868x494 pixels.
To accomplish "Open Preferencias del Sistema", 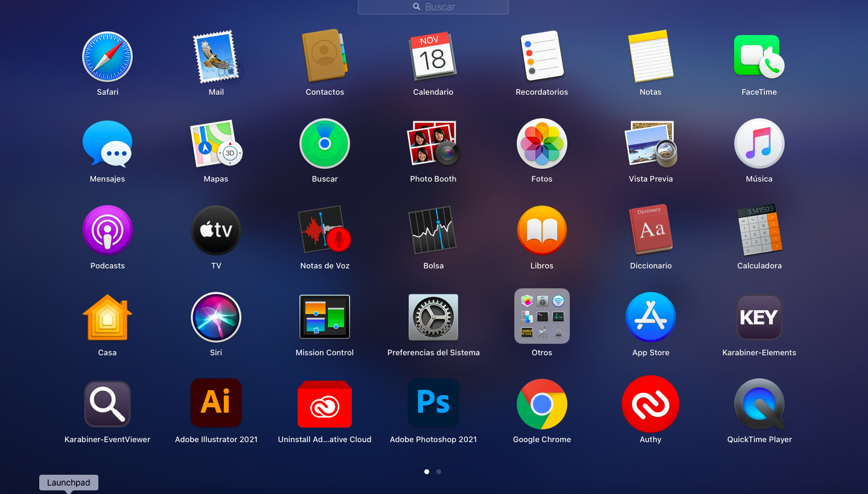I will [433, 317].
